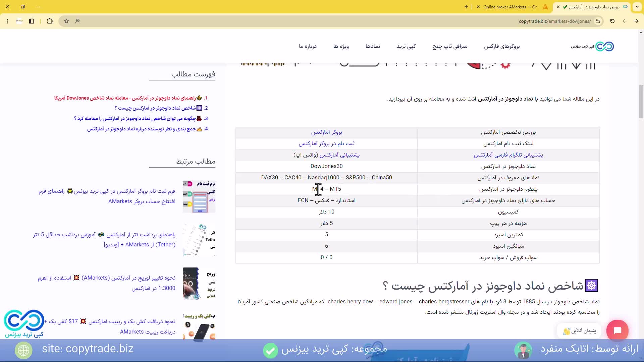Expand the pinned extension next to three-dot menu
This screenshot has width=644, height=362.
pyautogui.click(x=19, y=21)
